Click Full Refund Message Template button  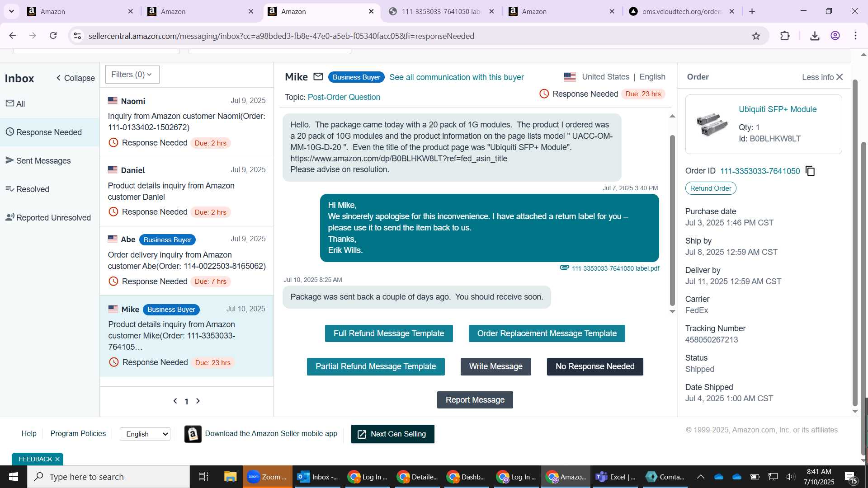click(x=389, y=333)
